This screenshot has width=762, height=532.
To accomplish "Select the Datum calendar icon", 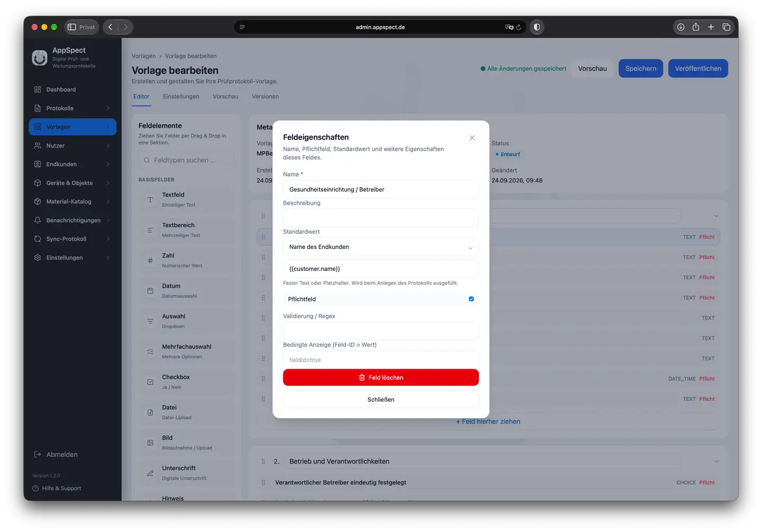I will coord(150,291).
